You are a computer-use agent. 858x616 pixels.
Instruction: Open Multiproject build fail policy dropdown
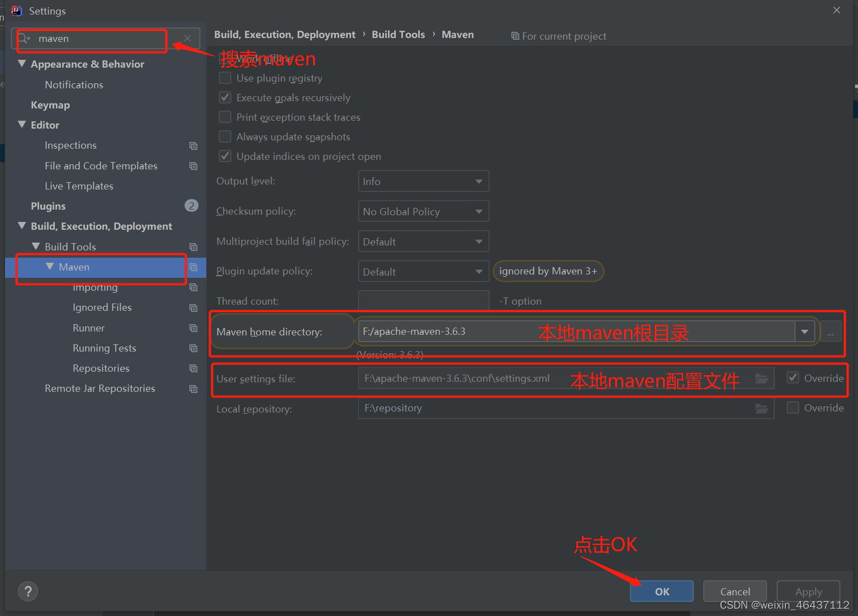pyautogui.click(x=424, y=241)
